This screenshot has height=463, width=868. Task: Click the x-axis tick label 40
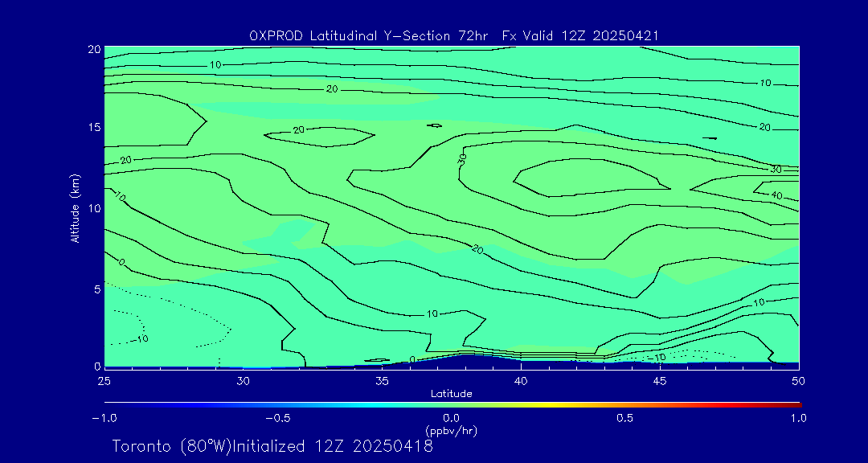(521, 381)
